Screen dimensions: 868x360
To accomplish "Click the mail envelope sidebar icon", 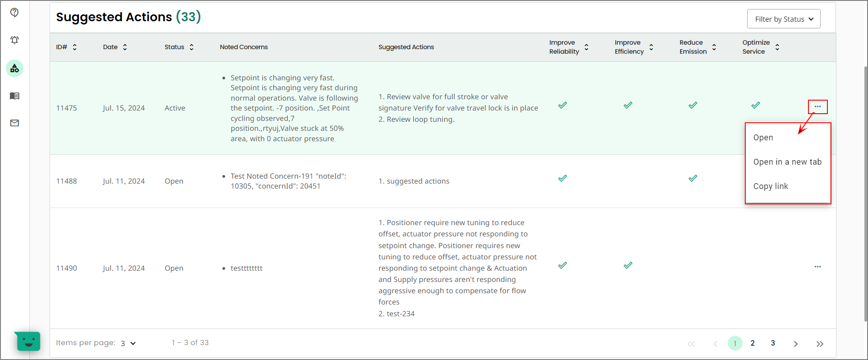I will (x=14, y=123).
